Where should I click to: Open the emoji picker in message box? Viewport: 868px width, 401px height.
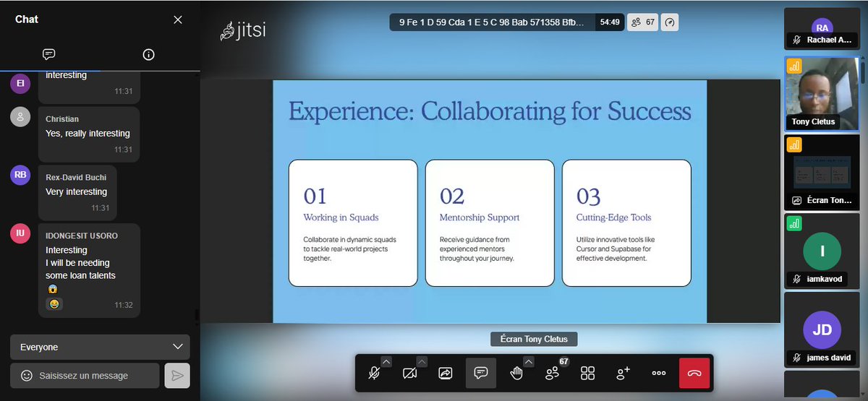click(27, 376)
